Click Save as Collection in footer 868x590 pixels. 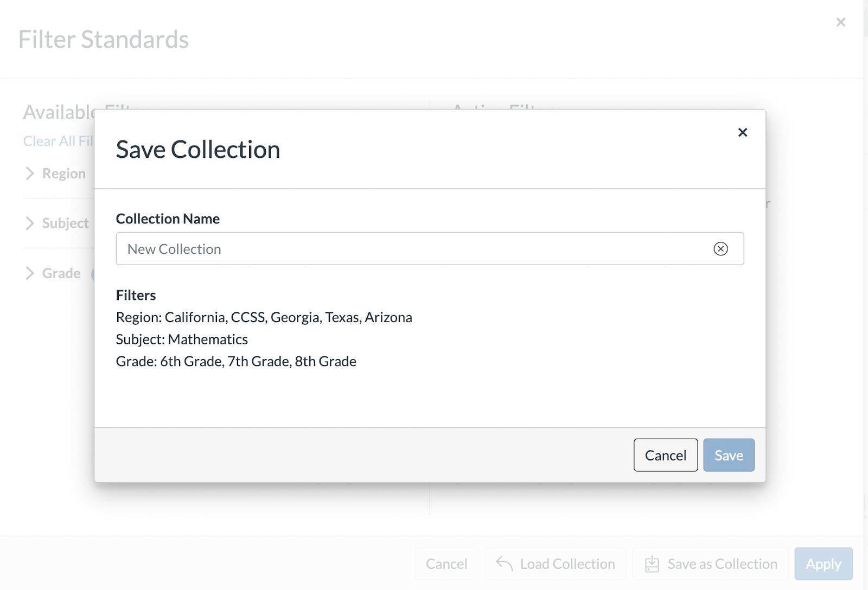tap(710, 564)
